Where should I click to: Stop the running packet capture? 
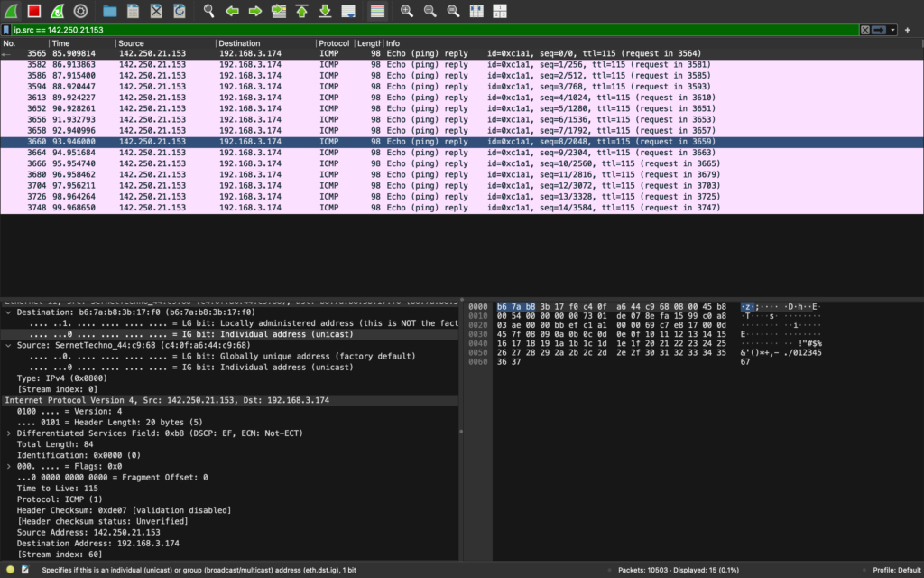pyautogui.click(x=33, y=11)
